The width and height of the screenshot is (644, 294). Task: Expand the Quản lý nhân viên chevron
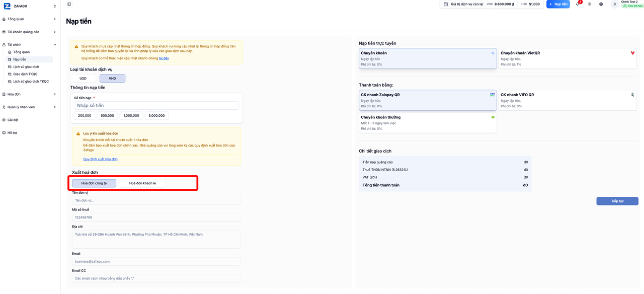(55, 107)
